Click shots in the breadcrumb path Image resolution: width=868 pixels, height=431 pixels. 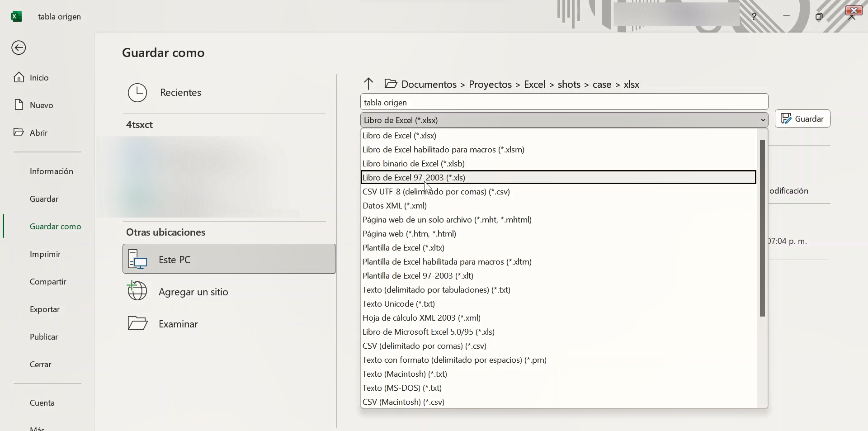tap(569, 84)
